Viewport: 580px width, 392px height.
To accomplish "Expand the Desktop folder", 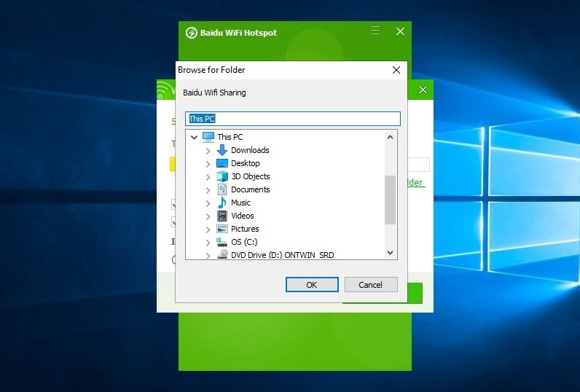I will [208, 164].
